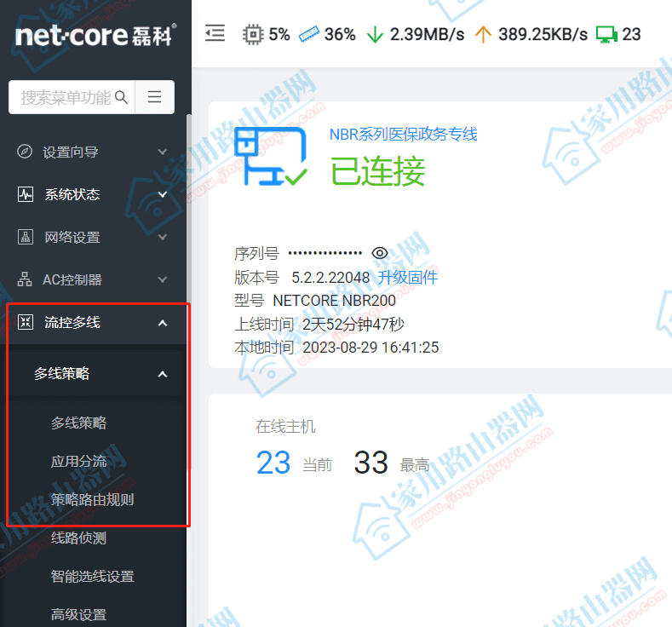Click local time 2023-08-29 16:41:25
This screenshot has width=672, height=627.
[370, 347]
